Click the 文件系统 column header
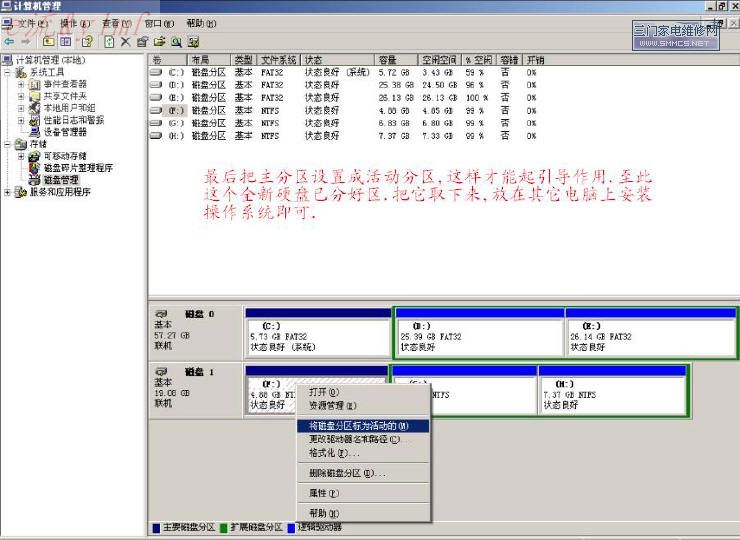 click(279, 60)
